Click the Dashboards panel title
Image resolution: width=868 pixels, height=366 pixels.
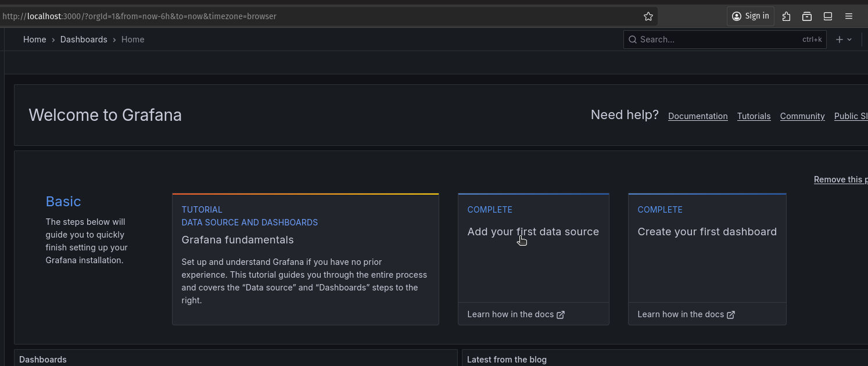click(43, 360)
